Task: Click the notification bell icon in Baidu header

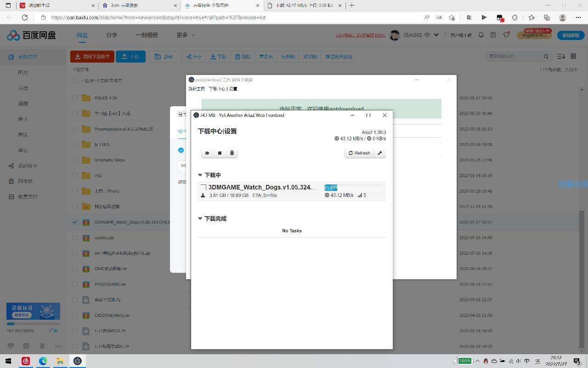Action: (481, 35)
